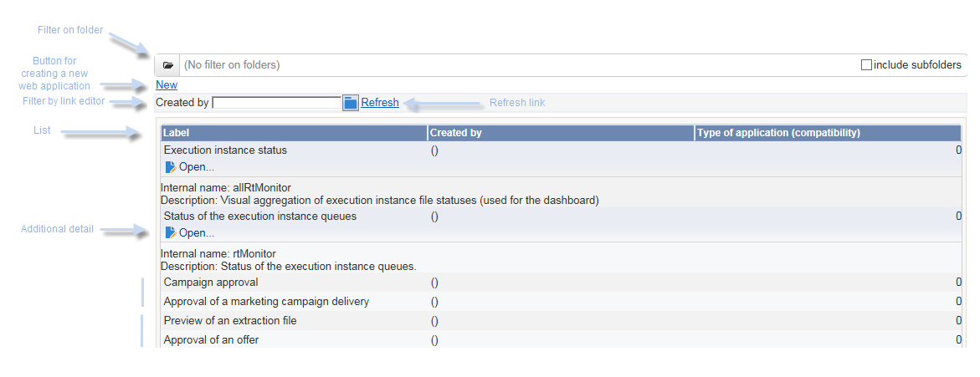Select the Campaign approval row
The width and height of the screenshot is (980, 377).
pyautogui.click(x=562, y=283)
